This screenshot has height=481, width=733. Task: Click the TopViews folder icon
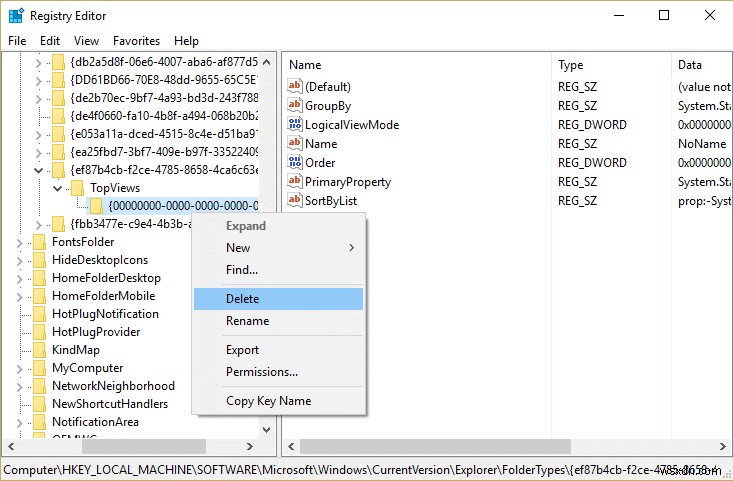77,188
